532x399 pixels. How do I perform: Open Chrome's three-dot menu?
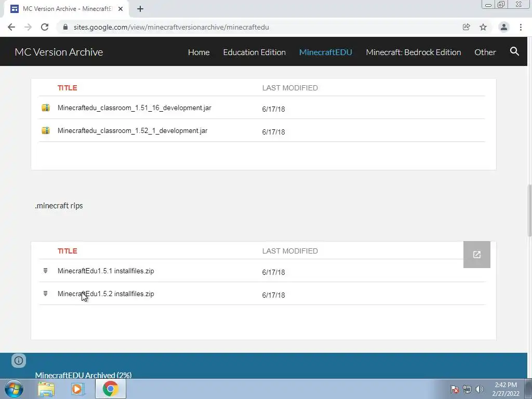click(521, 27)
